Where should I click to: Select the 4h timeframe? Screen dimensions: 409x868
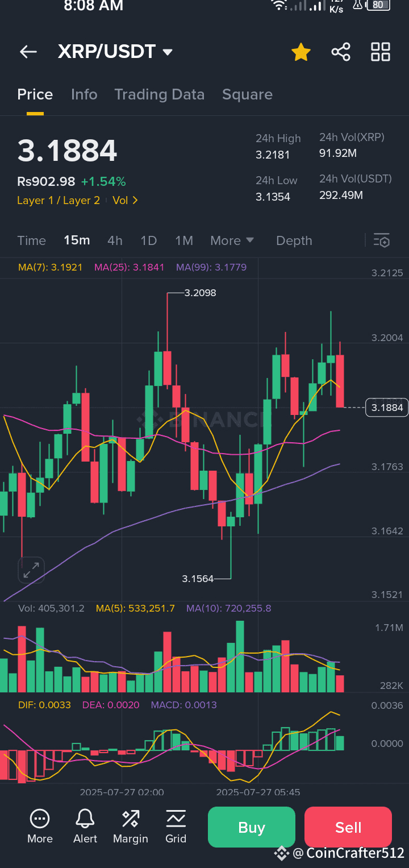115,240
